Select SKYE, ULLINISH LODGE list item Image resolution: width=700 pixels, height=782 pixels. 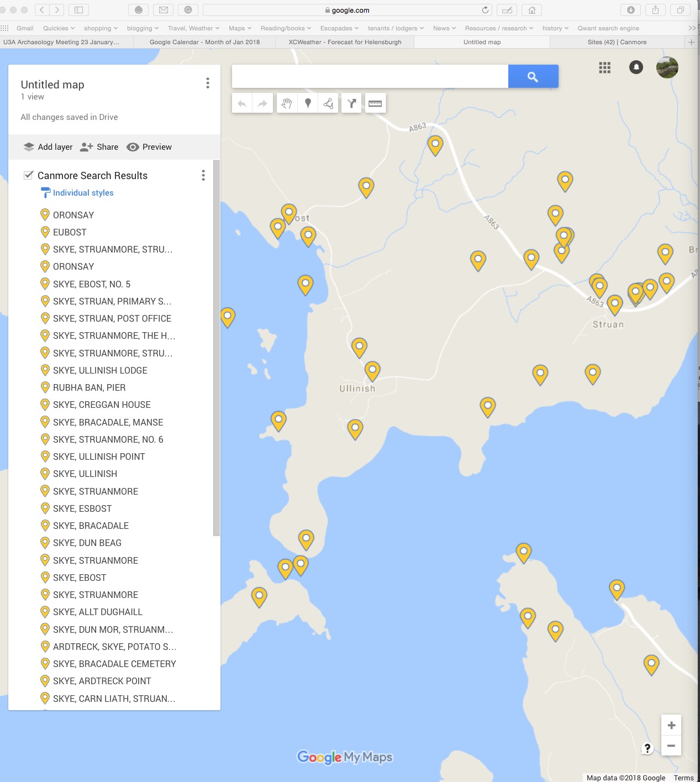(x=100, y=370)
